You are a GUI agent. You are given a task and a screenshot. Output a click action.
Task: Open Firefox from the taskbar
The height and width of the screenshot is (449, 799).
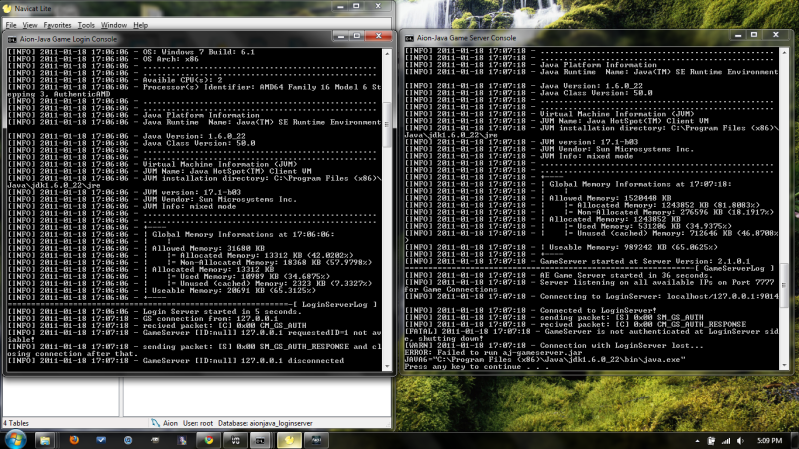pyautogui.click(x=73, y=439)
